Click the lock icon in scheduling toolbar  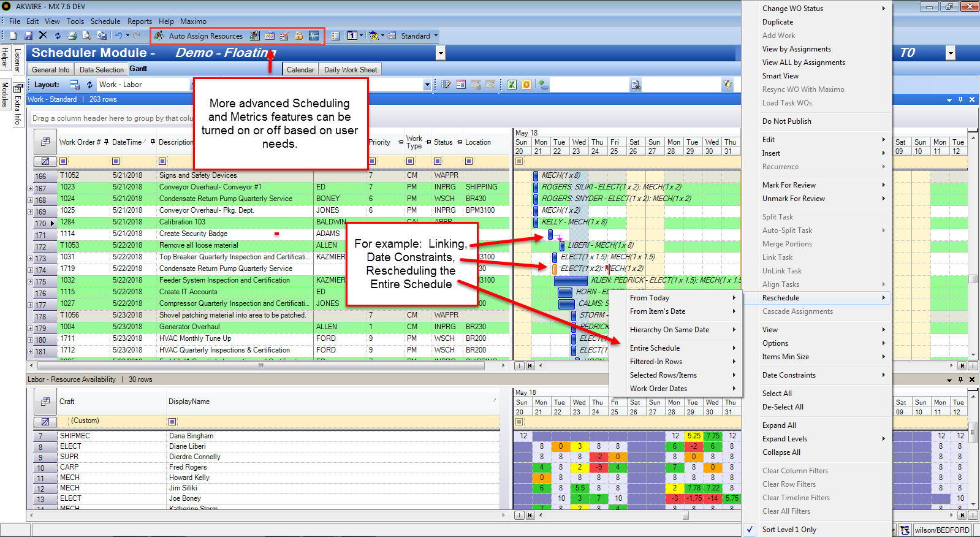(x=299, y=36)
